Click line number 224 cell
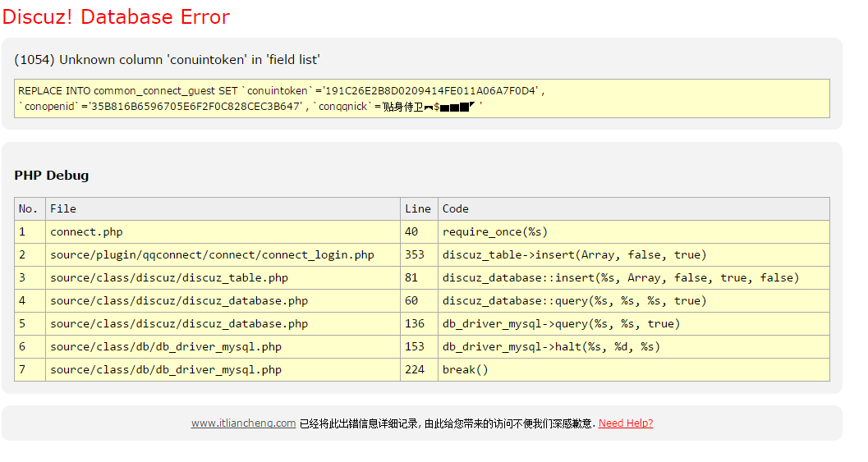The height and width of the screenshot is (462, 868). click(x=415, y=369)
